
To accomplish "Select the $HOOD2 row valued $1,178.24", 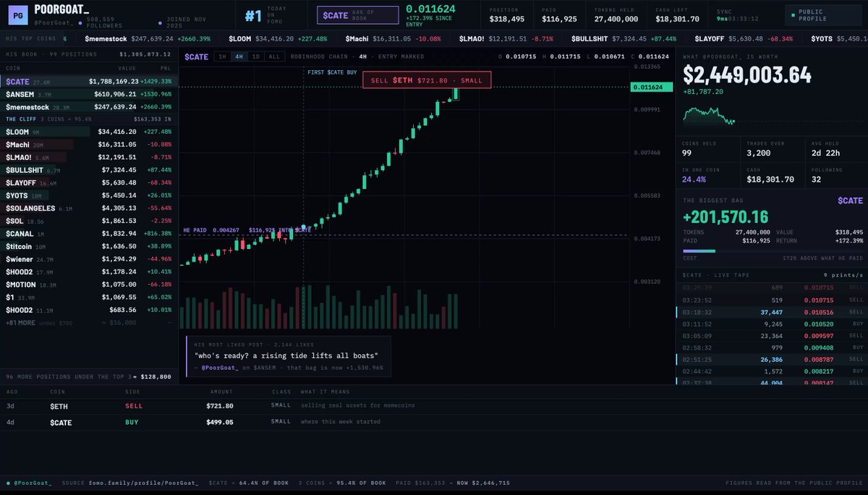I will pos(89,271).
